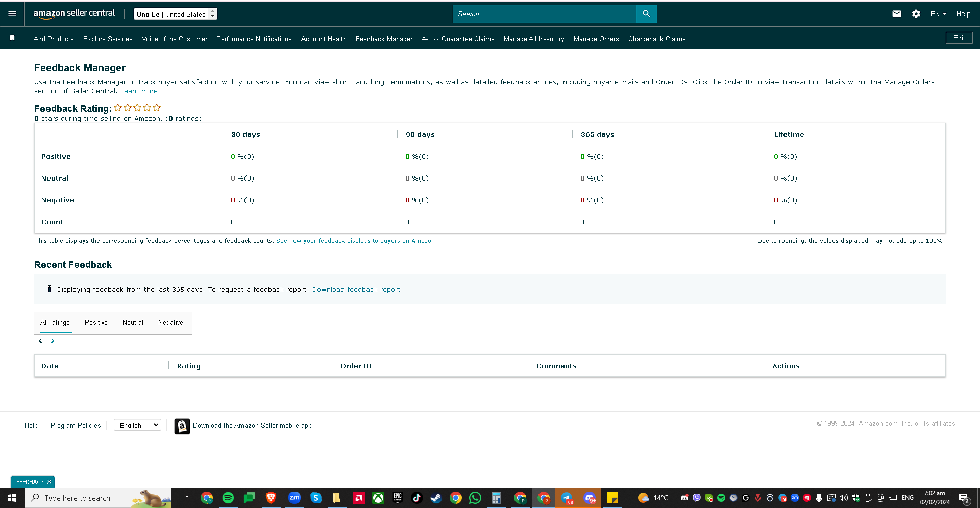Viewport: 980px width, 508px height.
Task: Click the Amazon Seller Central logo
Action: pos(74,14)
